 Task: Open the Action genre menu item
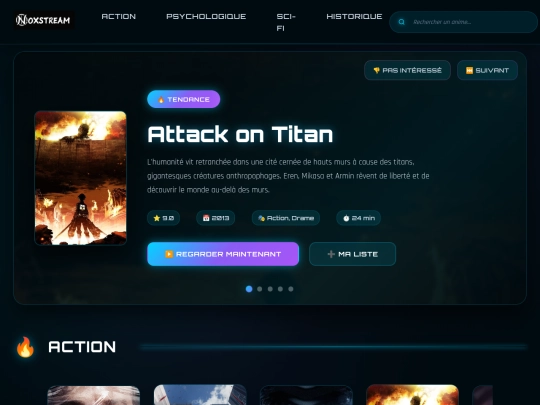click(x=118, y=17)
